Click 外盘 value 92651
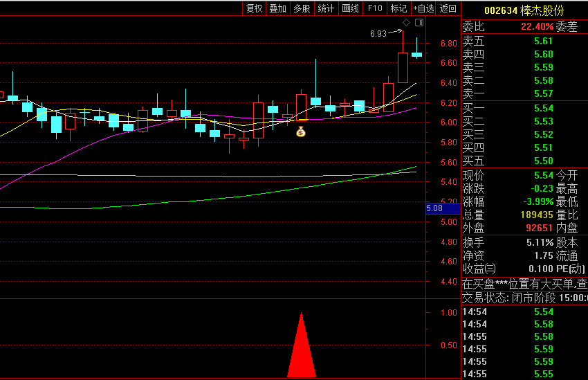588x380 pixels. pyautogui.click(x=540, y=228)
